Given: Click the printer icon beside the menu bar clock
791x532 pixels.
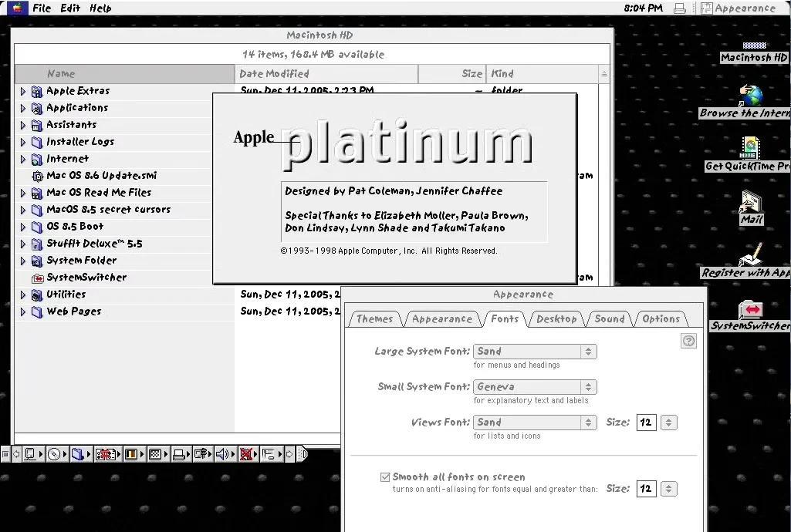Looking at the screenshot, I should 680,8.
